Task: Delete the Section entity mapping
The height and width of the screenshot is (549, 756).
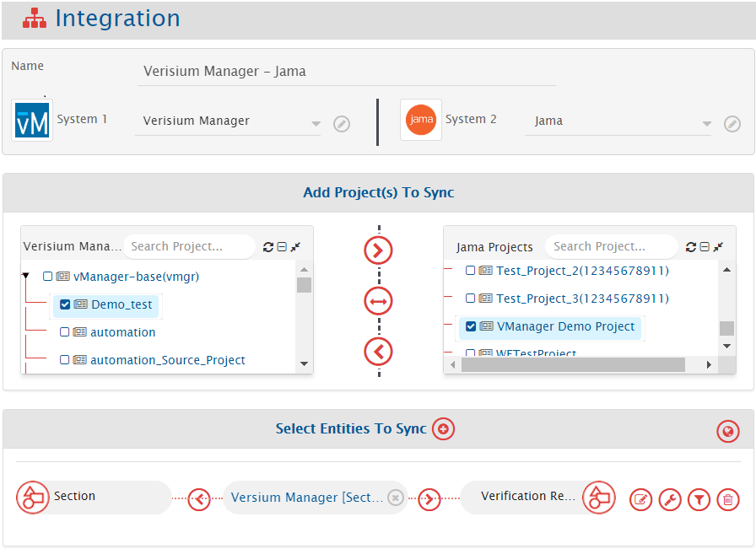Action: (727, 499)
